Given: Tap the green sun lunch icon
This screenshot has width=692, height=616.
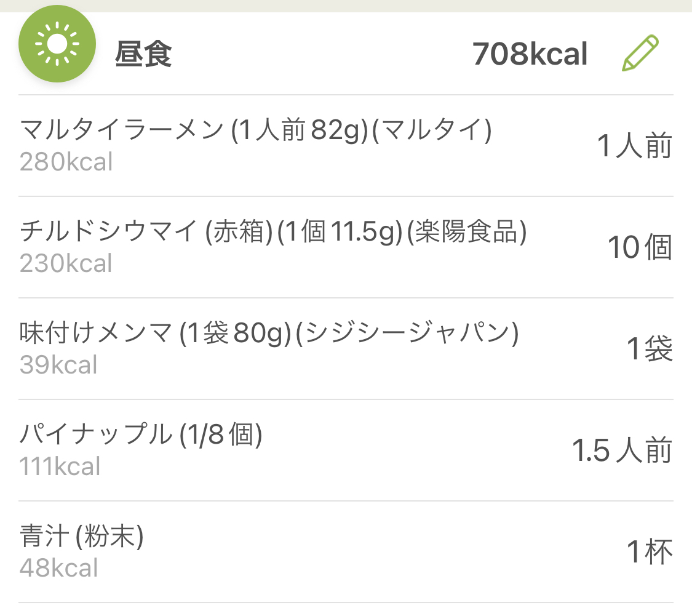Looking at the screenshot, I should point(57,44).
